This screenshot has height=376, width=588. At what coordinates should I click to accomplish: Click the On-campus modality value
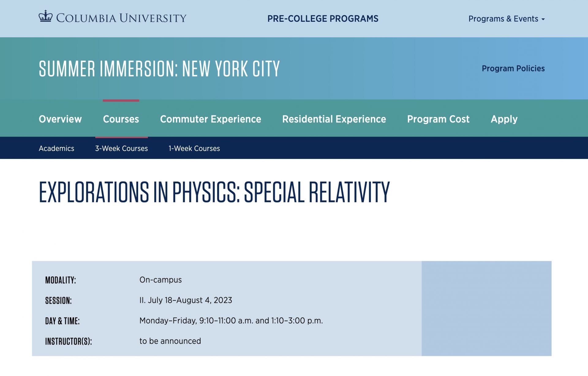[160, 280]
